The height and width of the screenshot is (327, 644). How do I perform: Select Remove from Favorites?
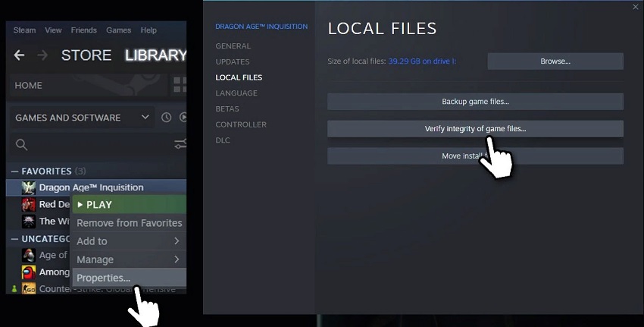tap(129, 223)
